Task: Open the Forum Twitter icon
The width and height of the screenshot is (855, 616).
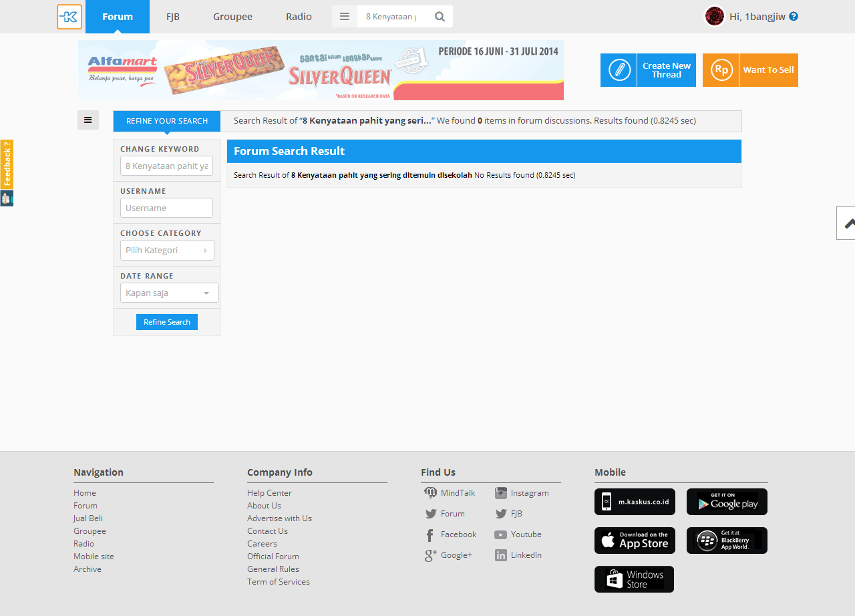Action: pos(431,514)
